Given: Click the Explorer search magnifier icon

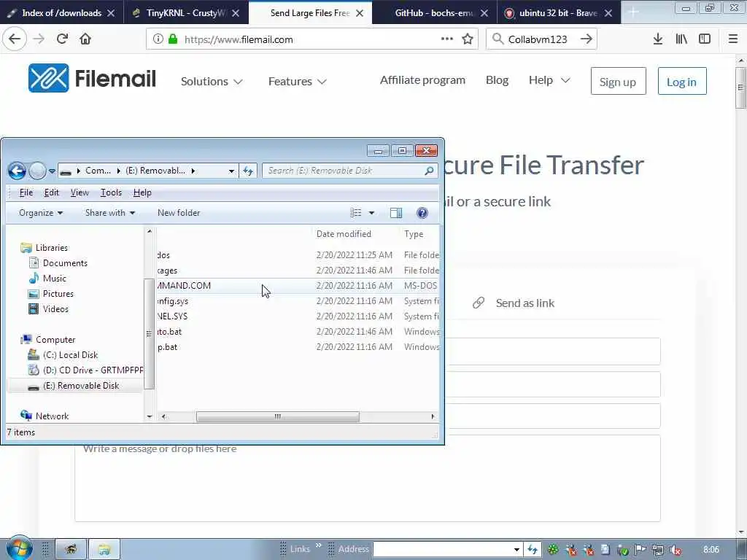Looking at the screenshot, I should click(429, 171).
